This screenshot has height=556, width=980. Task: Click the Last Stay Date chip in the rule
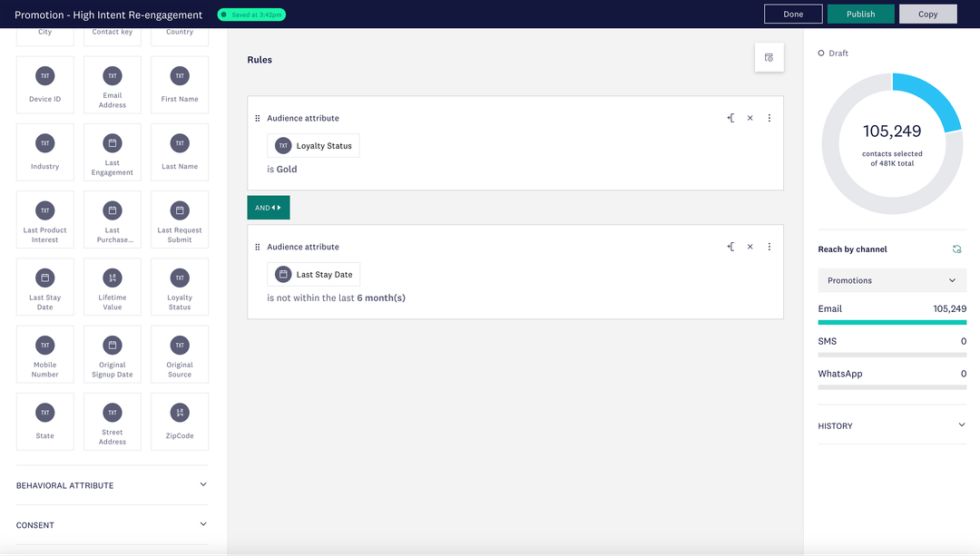313,274
